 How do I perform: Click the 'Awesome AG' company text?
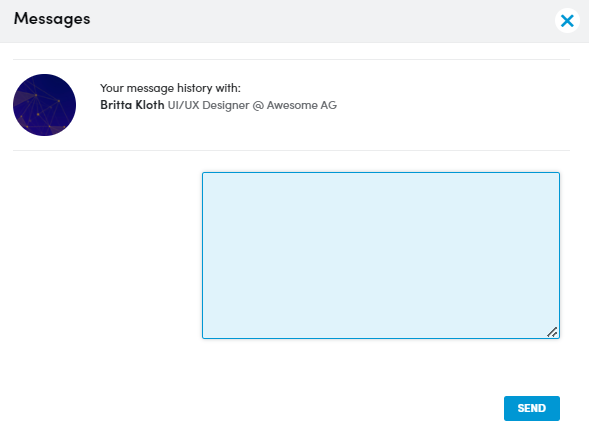pos(302,105)
